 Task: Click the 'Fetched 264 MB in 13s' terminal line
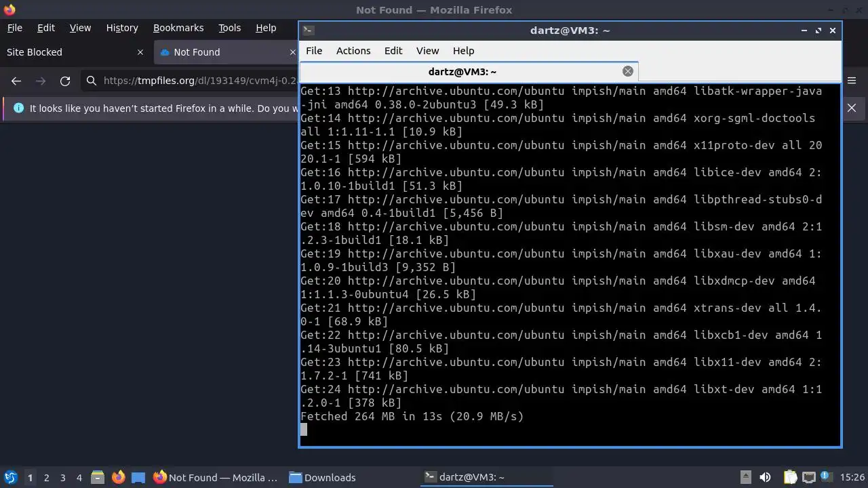pos(412,416)
